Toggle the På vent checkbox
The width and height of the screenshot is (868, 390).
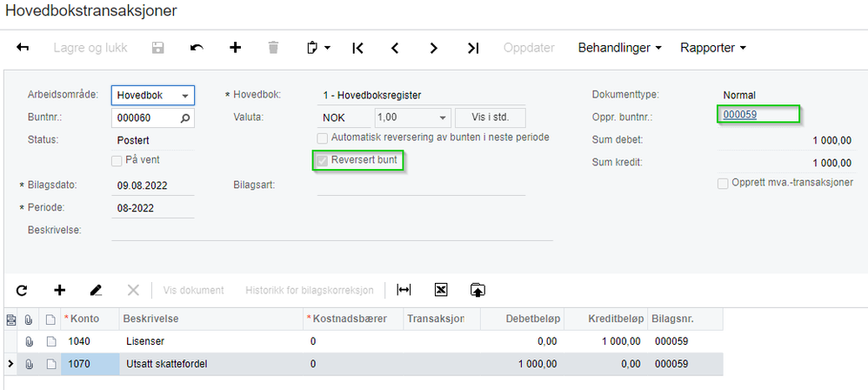[117, 161]
